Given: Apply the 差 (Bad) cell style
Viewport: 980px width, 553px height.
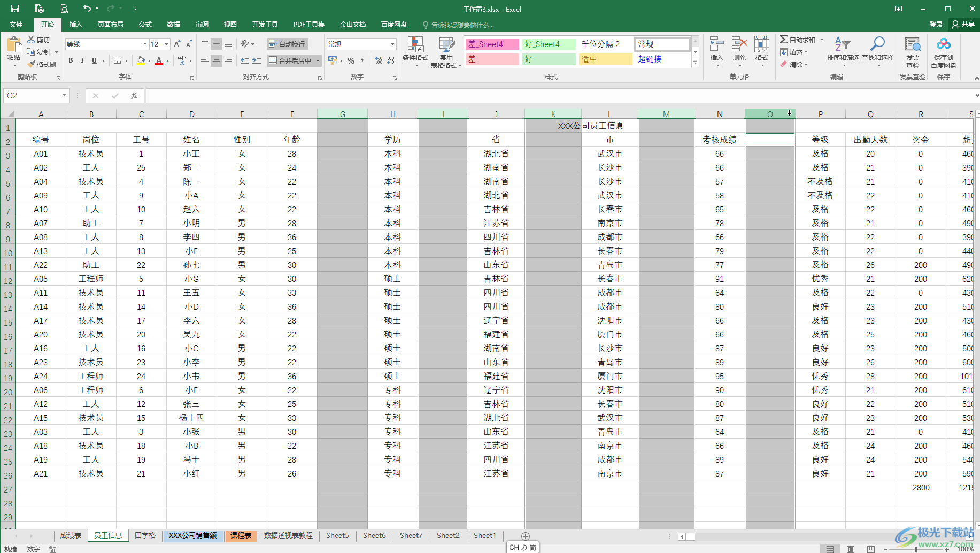Looking at the screenshot, I should click(x=492, y=59).
